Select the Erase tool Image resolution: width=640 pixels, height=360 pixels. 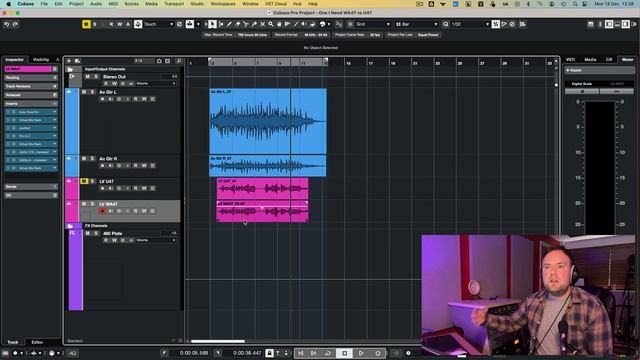[238, 24]
